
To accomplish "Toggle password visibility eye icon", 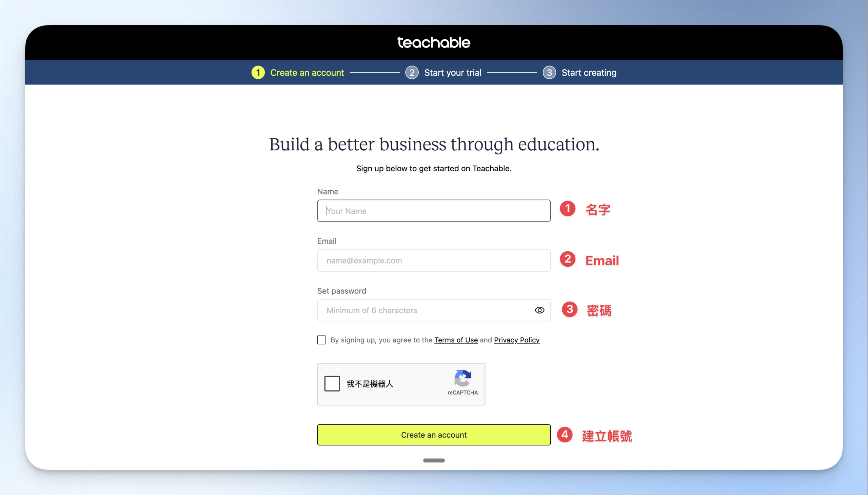I will pyautogui.click(x=539, y=310).
